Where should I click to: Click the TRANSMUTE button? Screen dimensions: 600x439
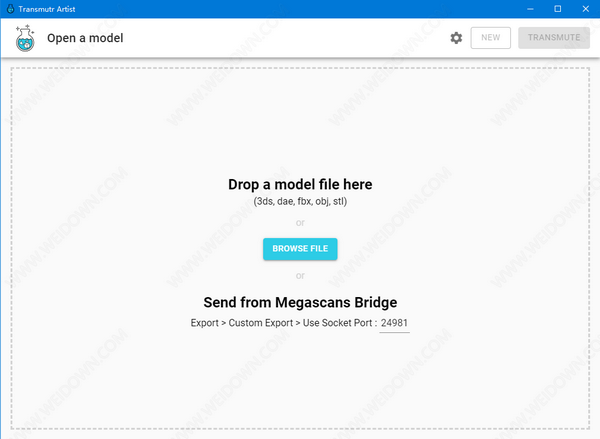[553, 38]
